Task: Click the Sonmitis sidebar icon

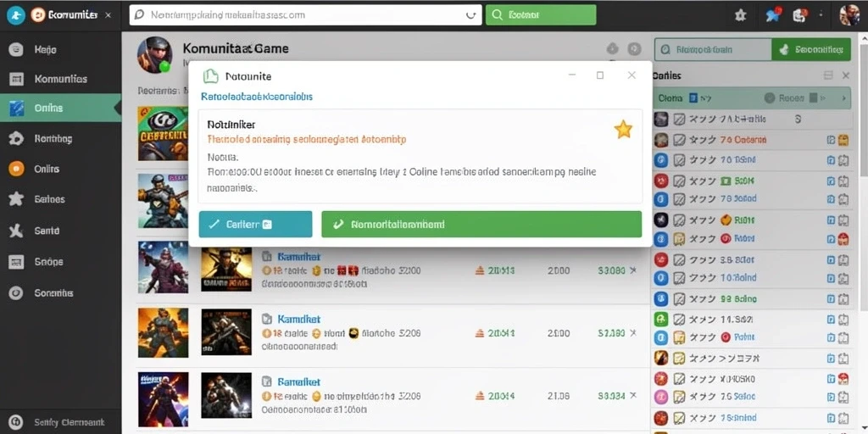Action: 16,292
